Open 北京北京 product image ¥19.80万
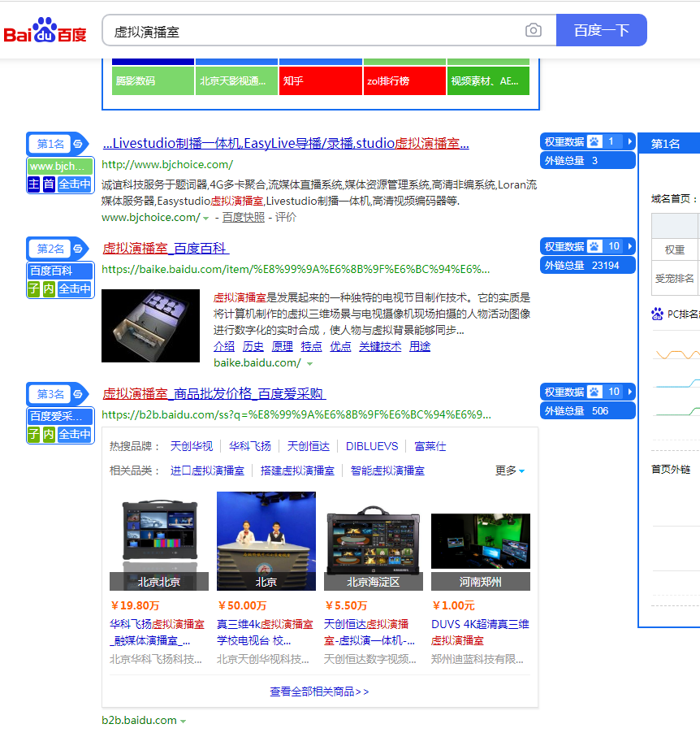The width and height of the screenshot is (700, 737). [x=159, y=541]
